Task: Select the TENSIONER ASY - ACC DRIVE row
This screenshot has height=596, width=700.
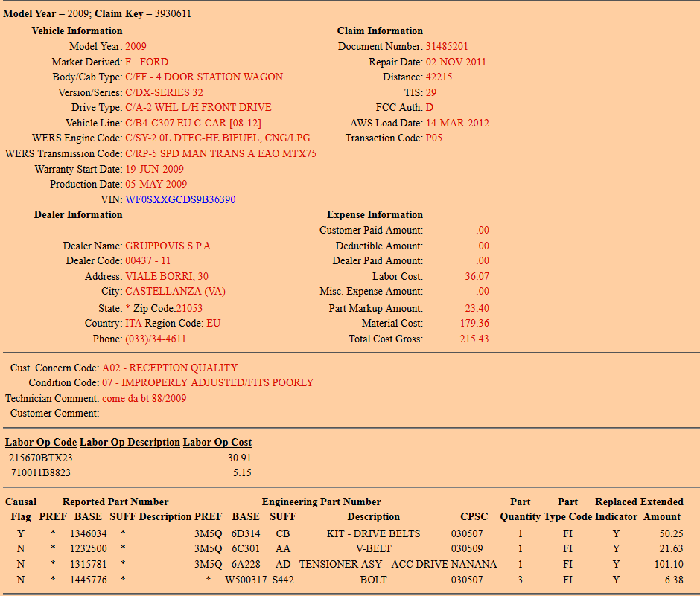Action: [372, 564]
